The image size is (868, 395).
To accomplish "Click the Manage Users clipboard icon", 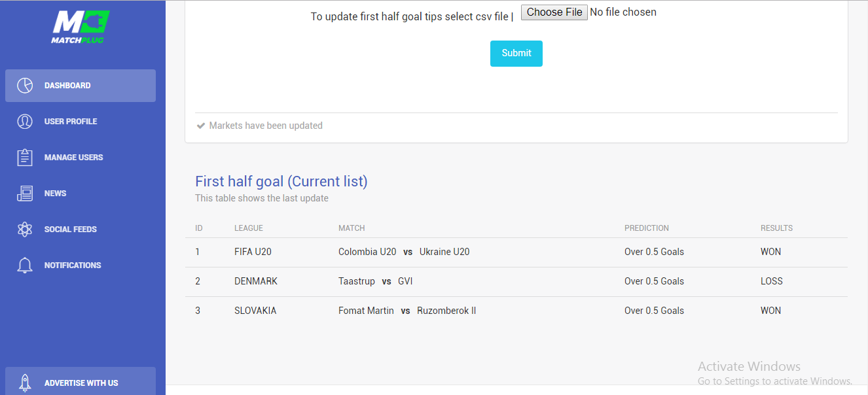I will (x=25, y=158).
